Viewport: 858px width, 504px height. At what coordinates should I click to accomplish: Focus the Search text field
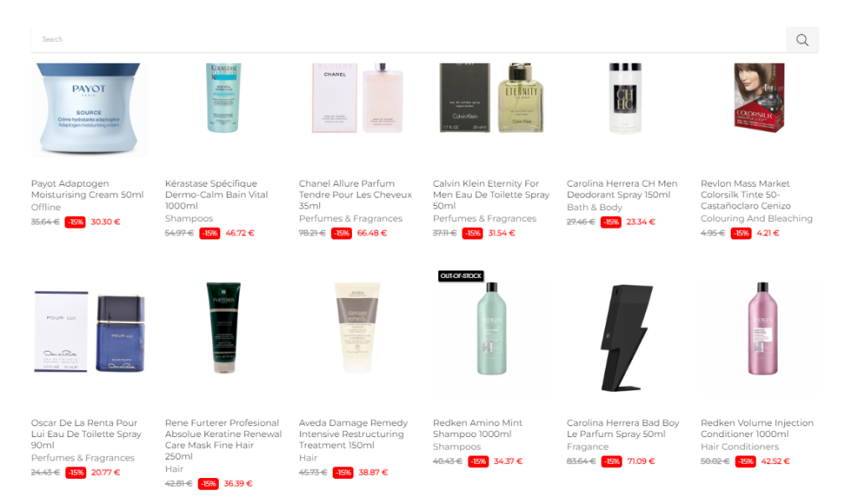click(x=408, y=39)
